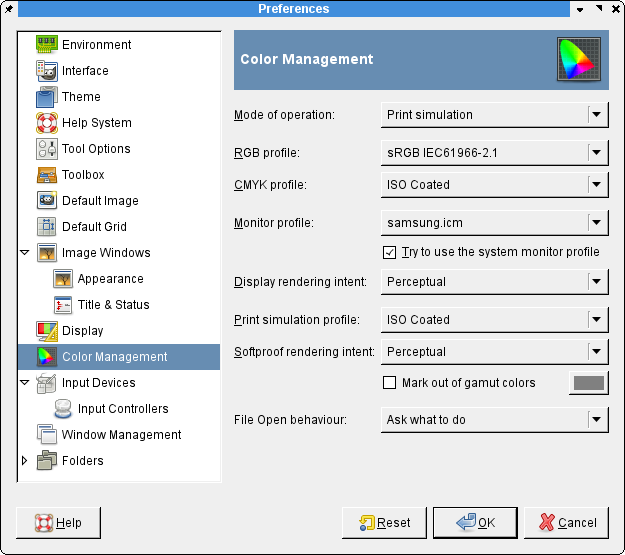
Task: Click the Reset button
Action: click(384, 522)
